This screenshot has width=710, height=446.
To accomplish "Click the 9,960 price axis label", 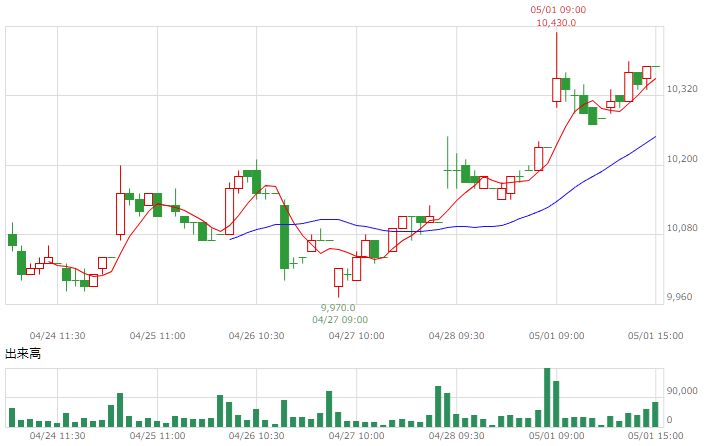I will pos(679,297).
